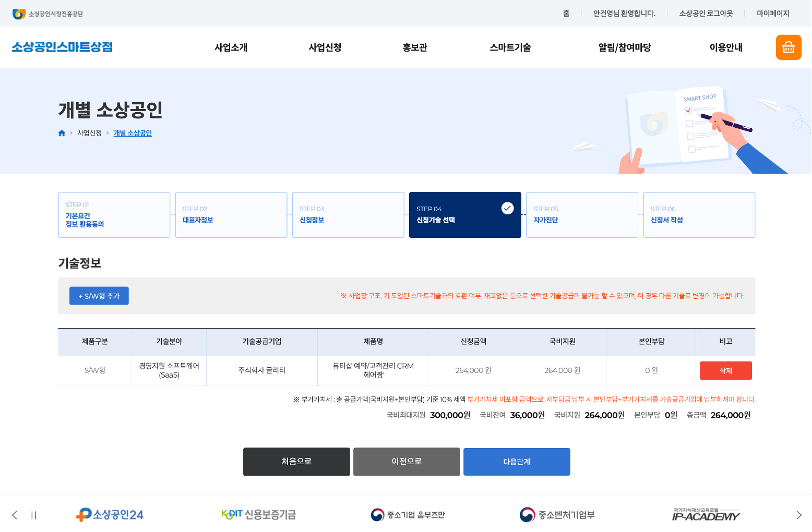
Task: Open the 사업소개 menu
Action: tap(231, 47)
